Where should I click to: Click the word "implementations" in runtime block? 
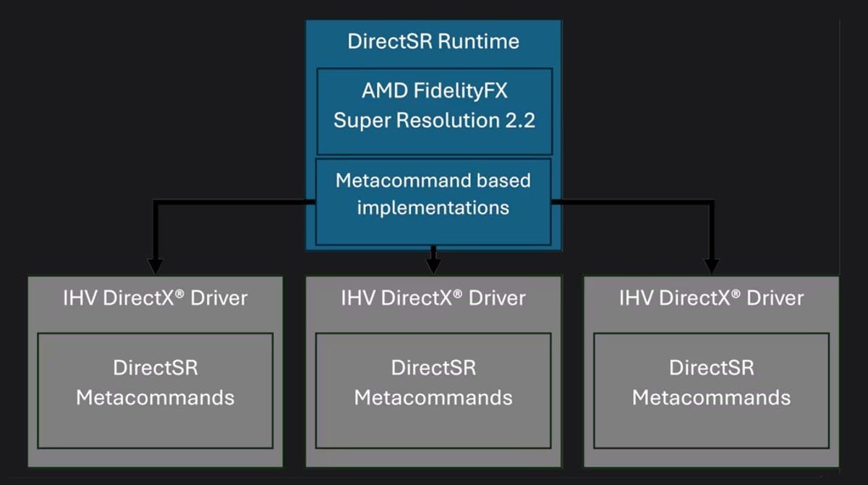point(433,208)
